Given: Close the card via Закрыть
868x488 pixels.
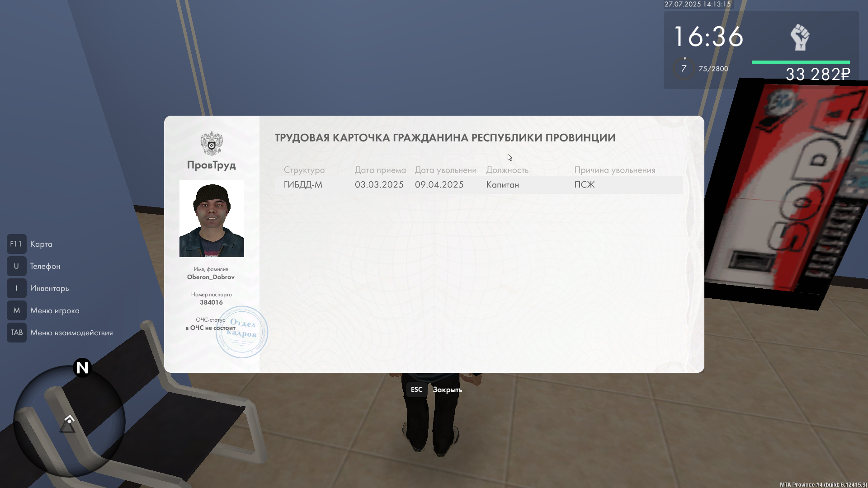Looking at the screenshot, I should (448, 389).
